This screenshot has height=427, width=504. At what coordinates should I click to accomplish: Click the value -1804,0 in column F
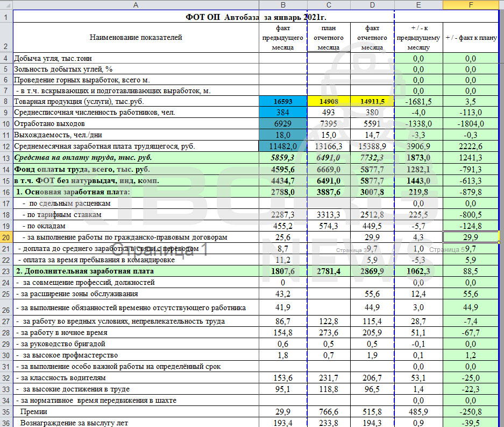coord(471,123)
